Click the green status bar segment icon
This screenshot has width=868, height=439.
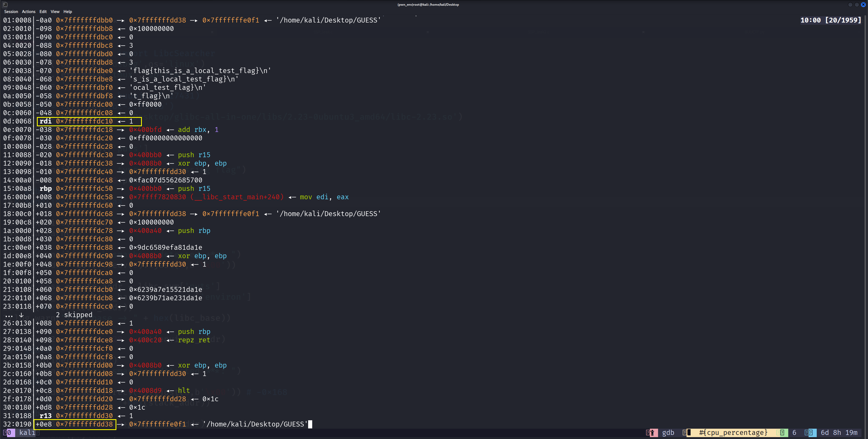782,432
